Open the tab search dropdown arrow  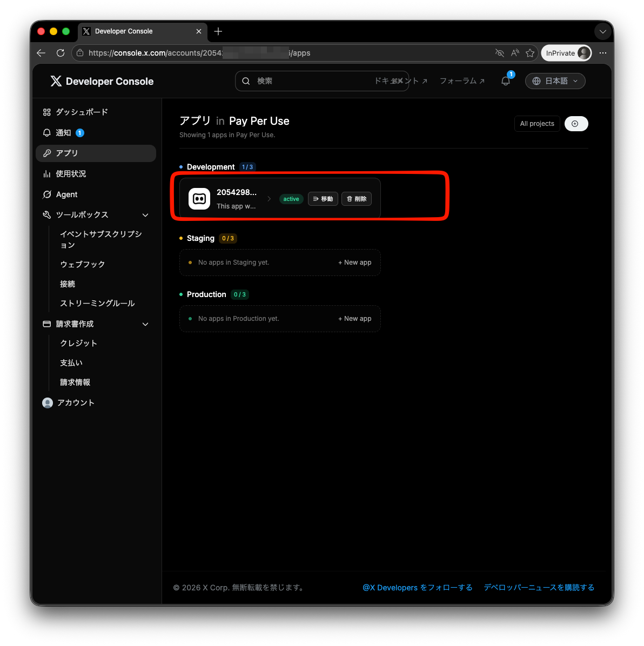coord(603,32)
